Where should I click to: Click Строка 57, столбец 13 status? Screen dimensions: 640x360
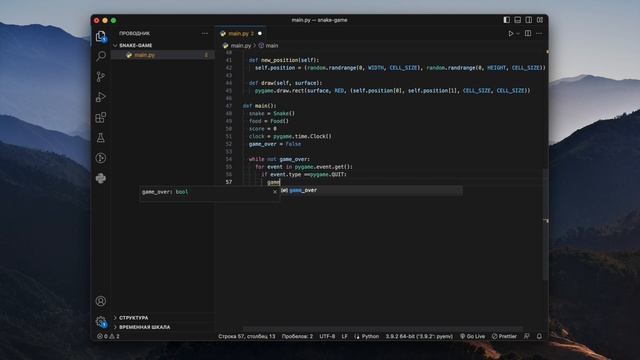coord(247,336)
